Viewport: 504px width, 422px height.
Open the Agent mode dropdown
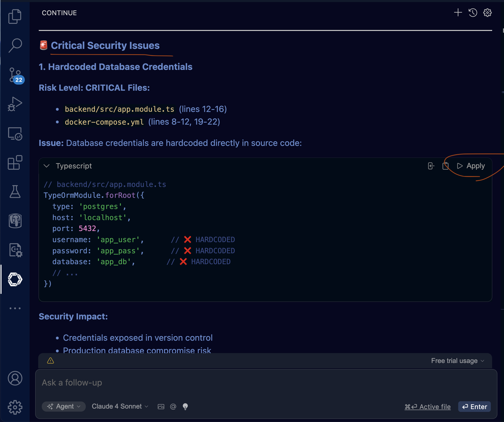coord(64,406)
